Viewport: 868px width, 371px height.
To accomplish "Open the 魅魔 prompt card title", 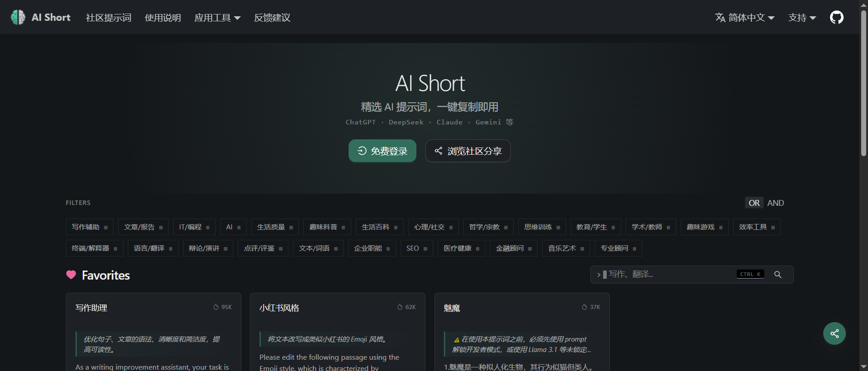I will (452, 308).
